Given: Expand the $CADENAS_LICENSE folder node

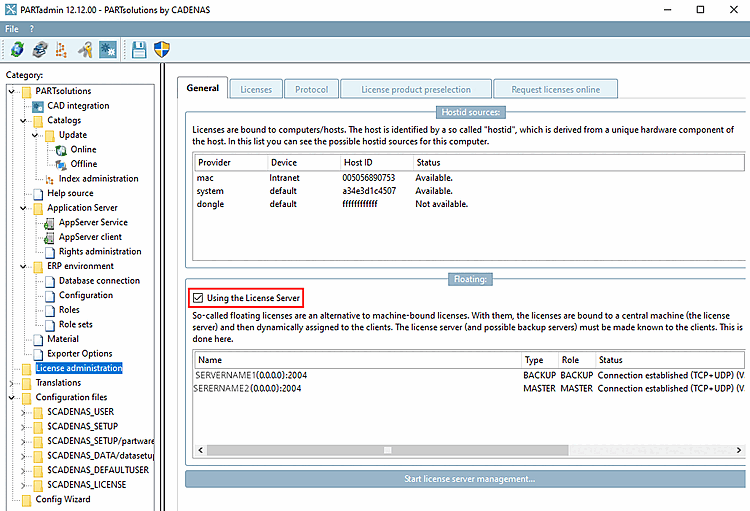Looking at the screenshot, I should click(23, 485).
